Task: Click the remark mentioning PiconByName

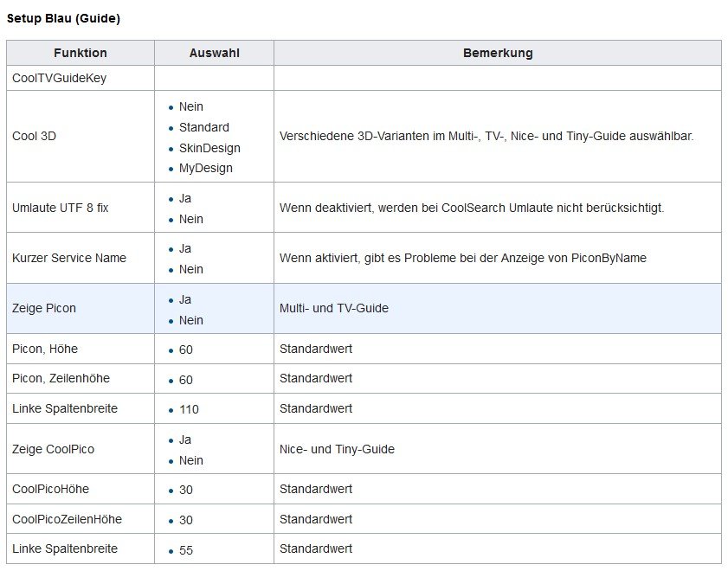Action: (462, 258)
